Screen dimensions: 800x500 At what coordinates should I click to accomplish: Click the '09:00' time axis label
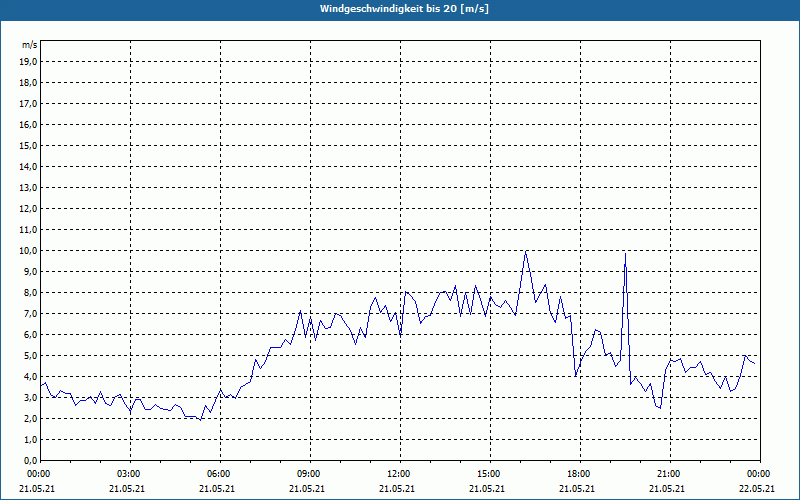[310, 474]
